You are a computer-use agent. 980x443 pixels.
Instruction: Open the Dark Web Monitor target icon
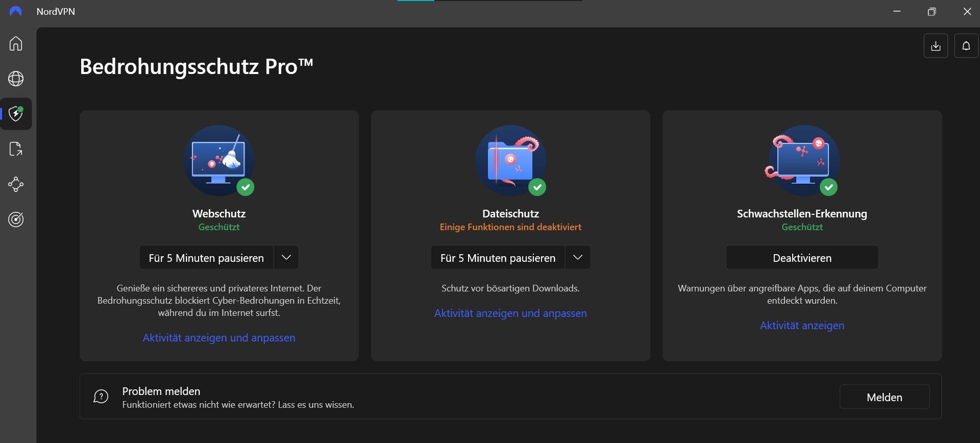[16, 219]
